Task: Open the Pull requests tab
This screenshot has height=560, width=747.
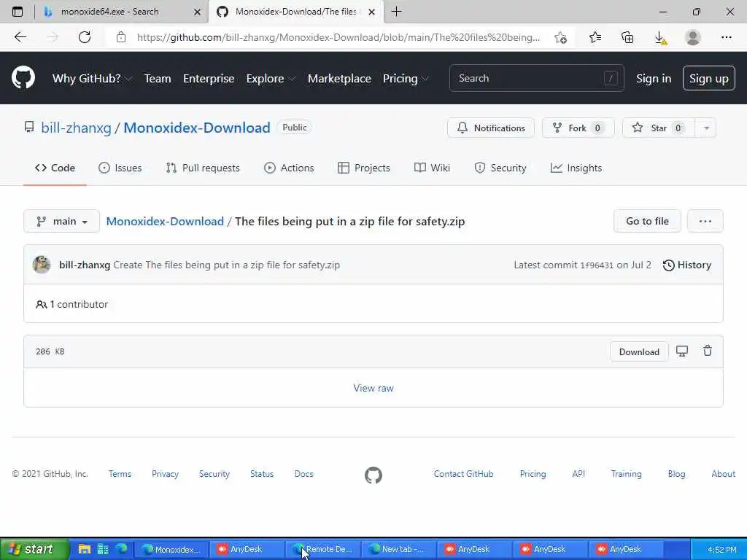Action: [203, 168]
